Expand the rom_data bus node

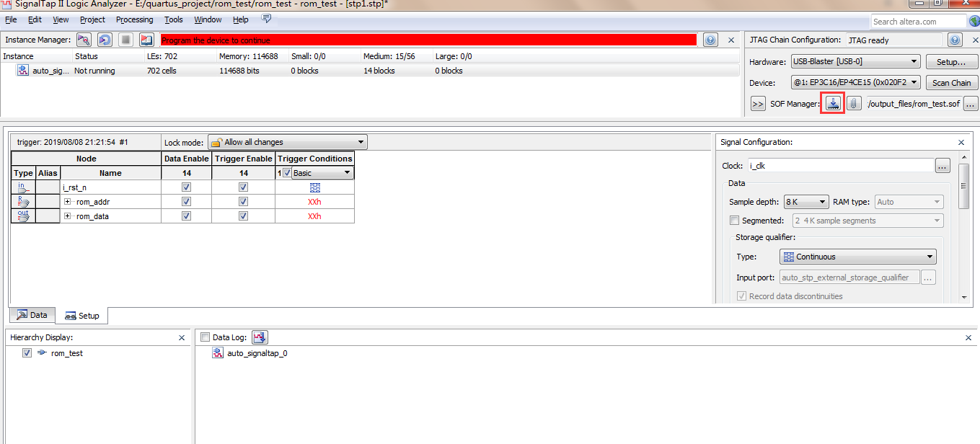click(x=67, y=216)
